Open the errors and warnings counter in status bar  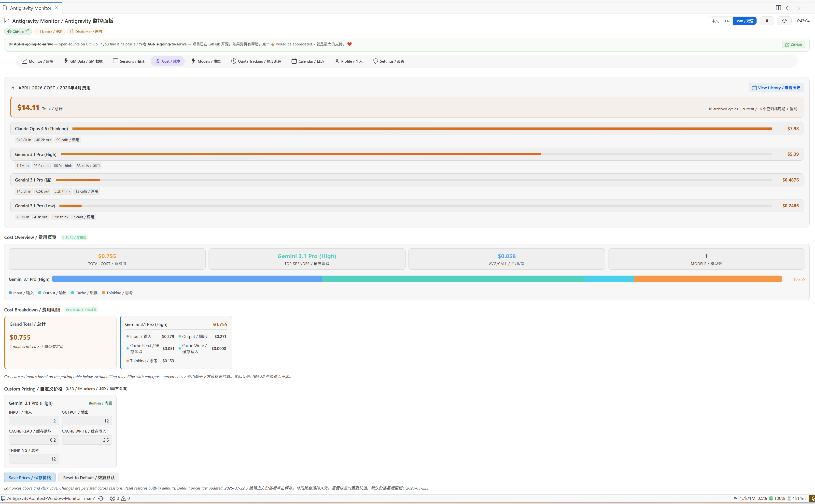point(120,498)
